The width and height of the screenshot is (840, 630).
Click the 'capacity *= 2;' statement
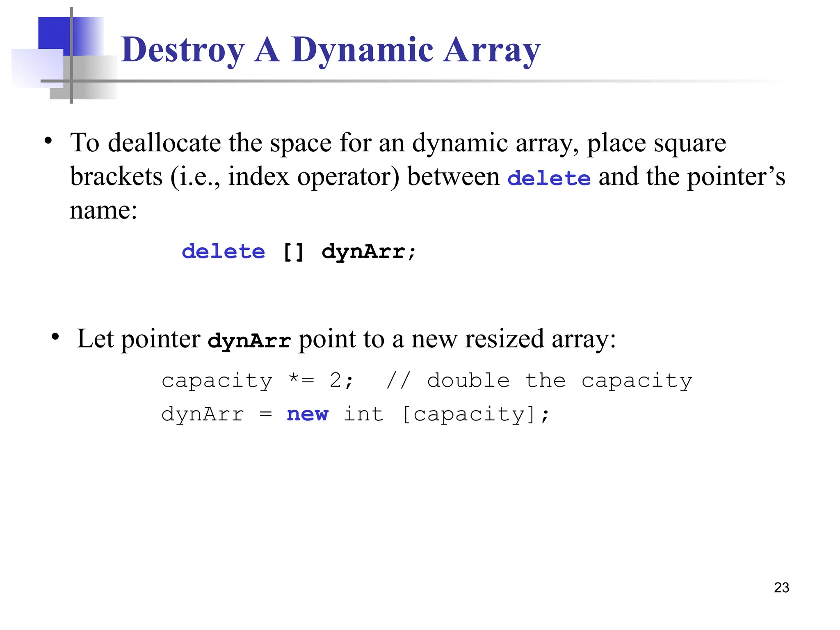point(257,381)
